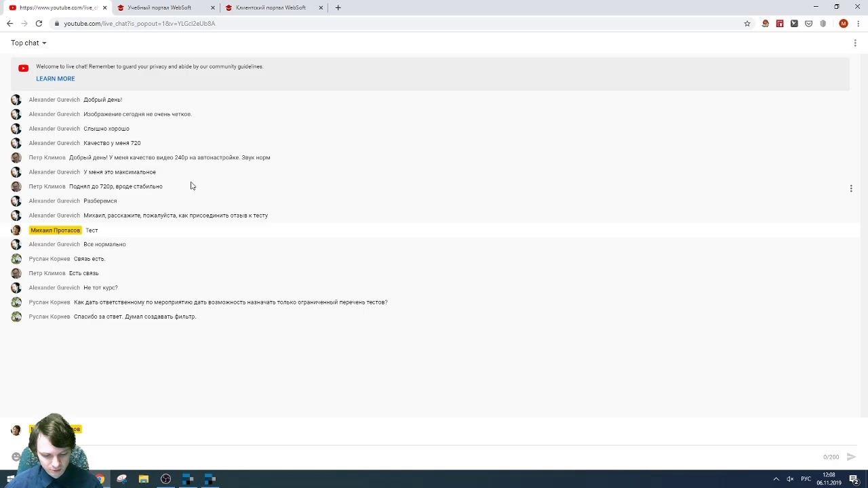Switch to Клиентский портал WebSoft tab

pyautogui.click(x=273, y=7)
